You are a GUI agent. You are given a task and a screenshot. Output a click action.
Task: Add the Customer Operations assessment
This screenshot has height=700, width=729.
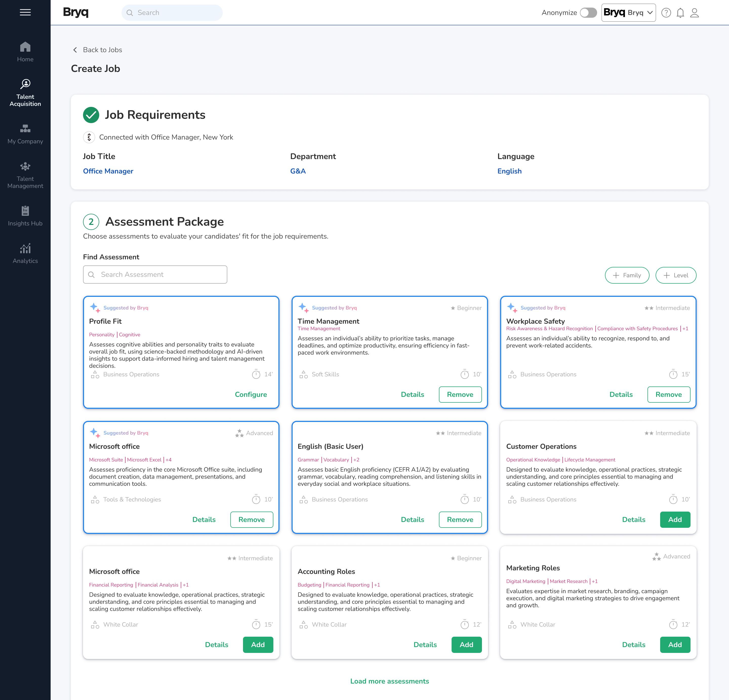[x=675, y=519]
